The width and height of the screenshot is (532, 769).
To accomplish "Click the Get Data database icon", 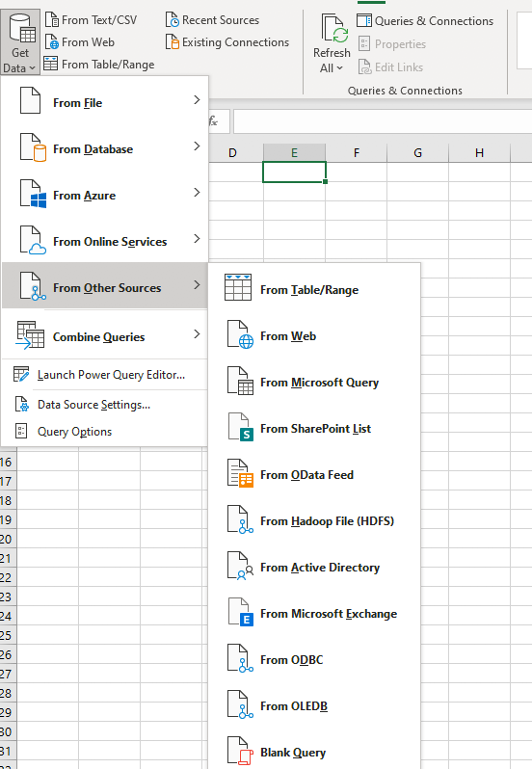I will coord(21,29).
